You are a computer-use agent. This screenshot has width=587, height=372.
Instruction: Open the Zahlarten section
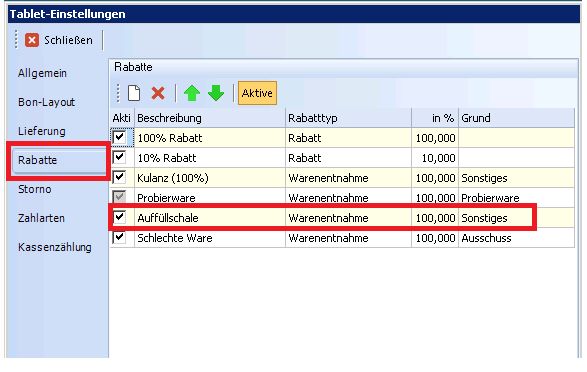tap(41, 218)
